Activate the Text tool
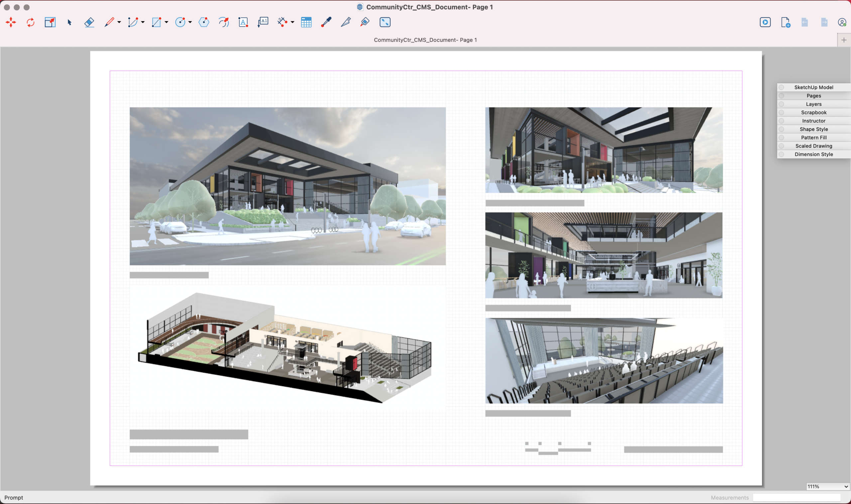This screenshot has height=504, width=851. (x=243, y=22)
